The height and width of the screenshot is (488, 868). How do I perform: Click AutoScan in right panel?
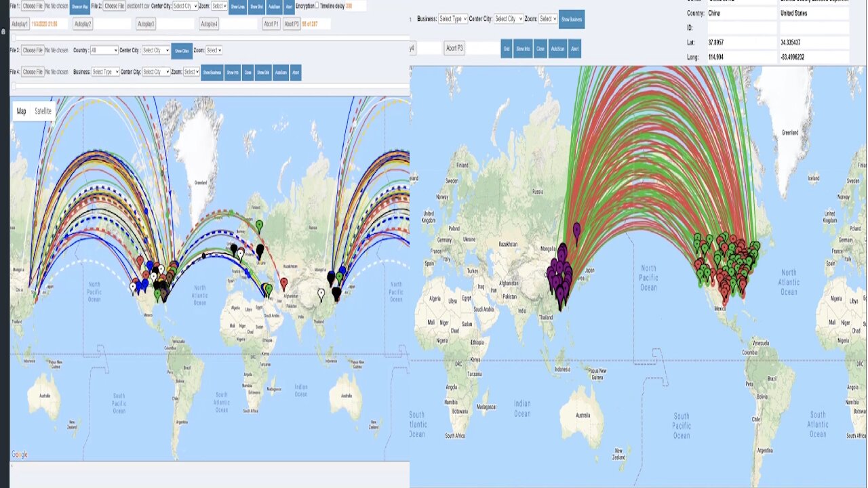tap(557, 49)
